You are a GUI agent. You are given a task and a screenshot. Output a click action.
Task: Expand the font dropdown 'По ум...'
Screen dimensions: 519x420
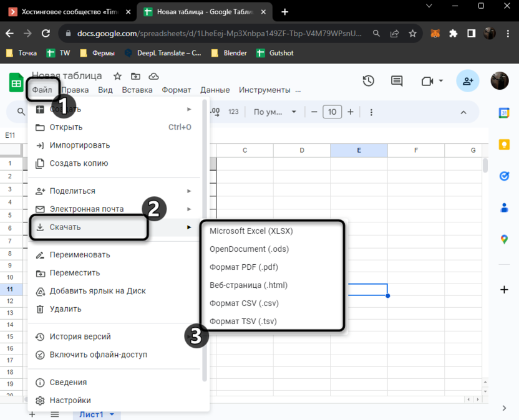pos(275,112)
